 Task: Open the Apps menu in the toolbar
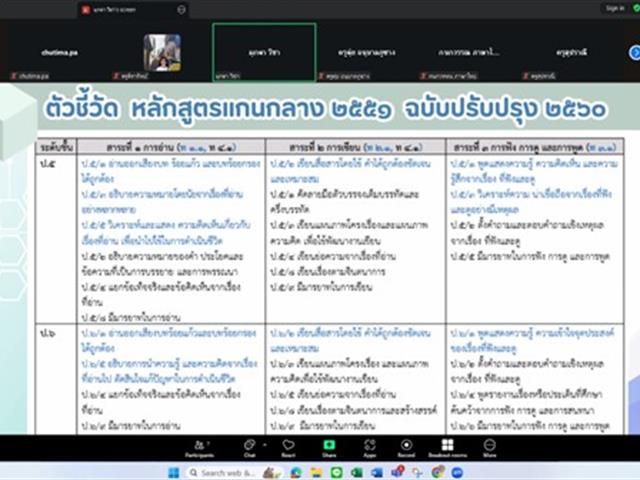(369, 447)
